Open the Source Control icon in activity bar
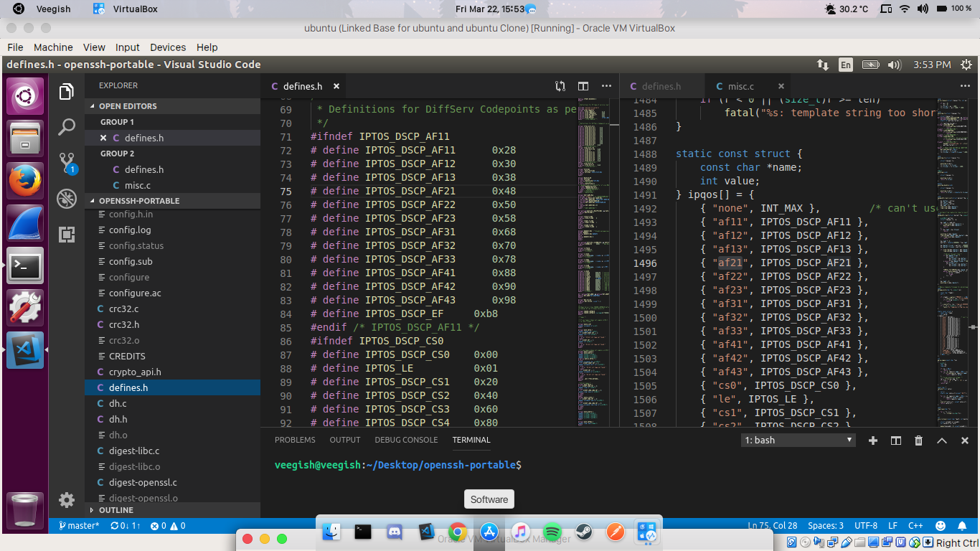This screenshot has width=980, height=551. [66, 164]
